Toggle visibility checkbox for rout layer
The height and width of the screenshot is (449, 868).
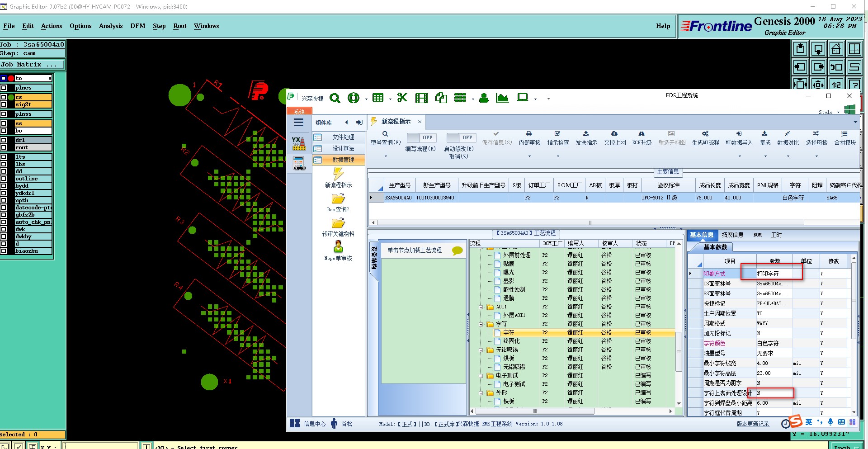pyautogui.click(x=4, y=147)
